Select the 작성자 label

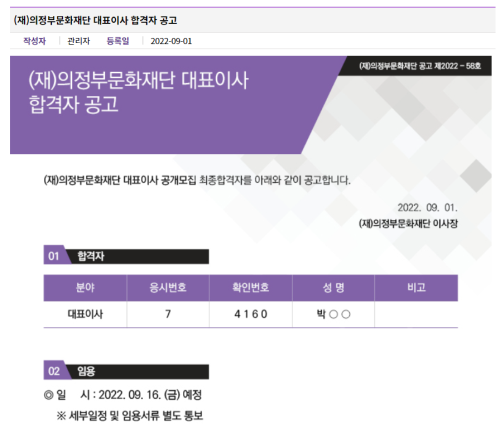click(x=35, y=41)
